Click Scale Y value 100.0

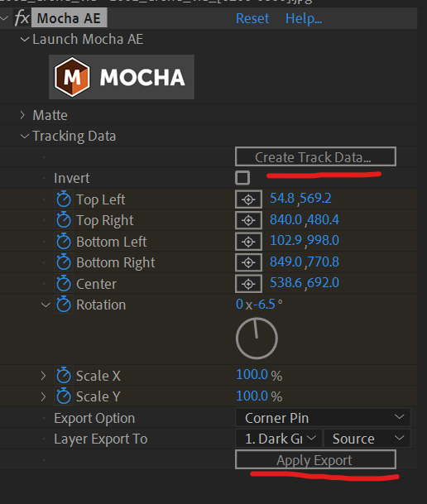tap(252, 396)
